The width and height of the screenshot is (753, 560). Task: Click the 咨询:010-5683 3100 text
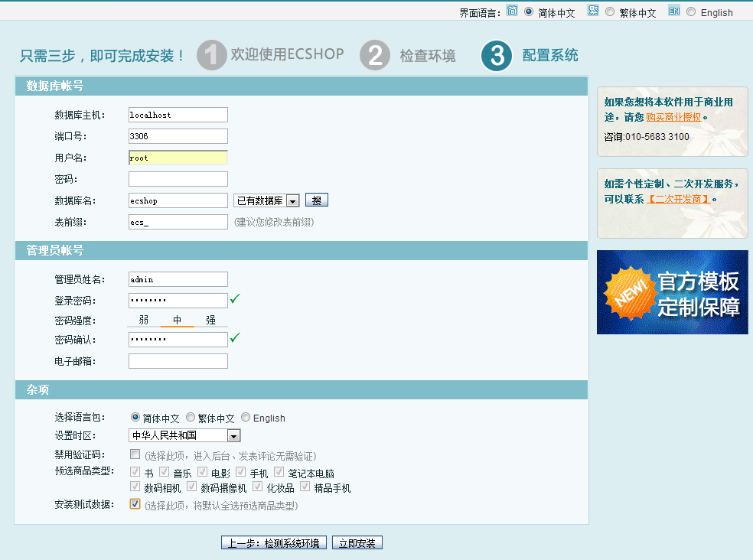(x=647, y=137)
